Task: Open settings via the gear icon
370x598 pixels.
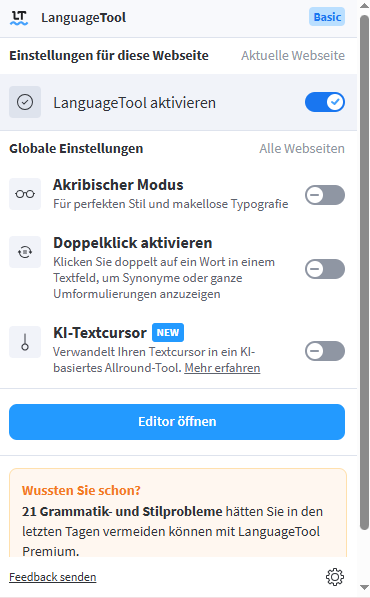Action: click(335, 577)
